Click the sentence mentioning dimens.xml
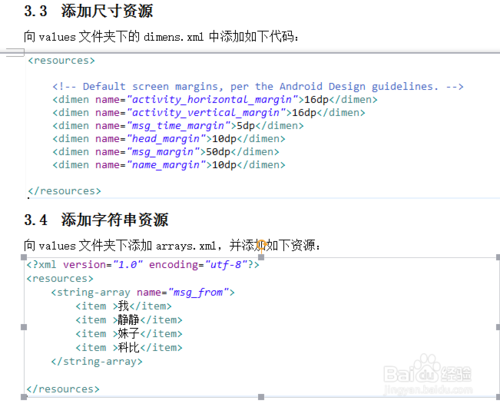The width and height of the screenshot is (500, 407). click(161, 37)
